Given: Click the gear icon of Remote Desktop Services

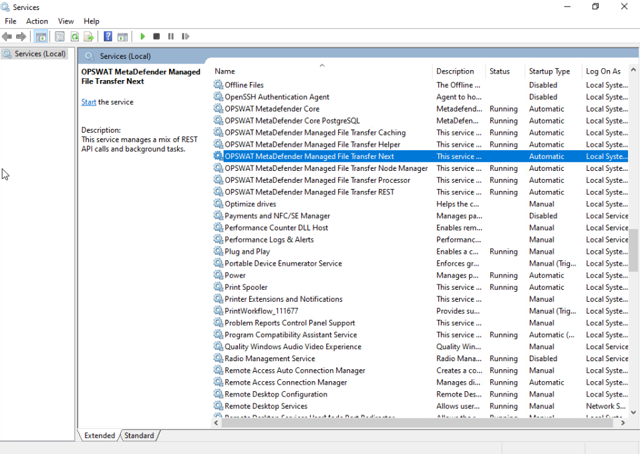Looking at the screenshot, I should coord(218,406).
